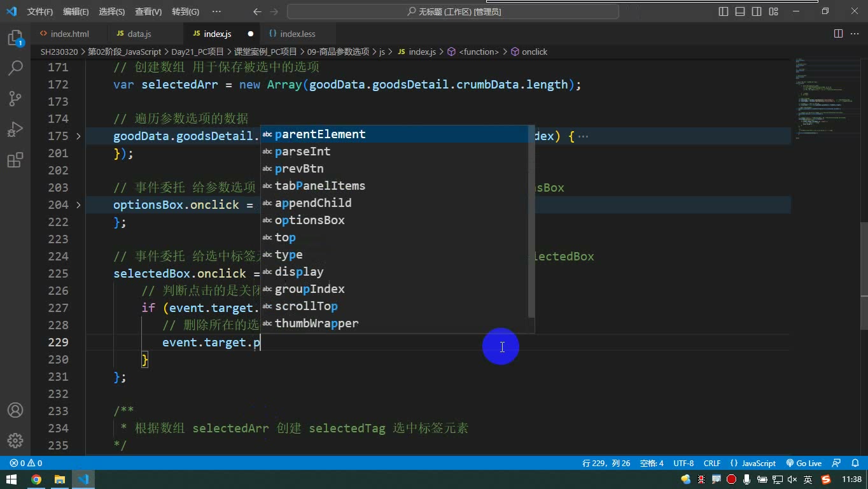
Task: Open editor More Actions ellipsis
Action: point(855,34)
